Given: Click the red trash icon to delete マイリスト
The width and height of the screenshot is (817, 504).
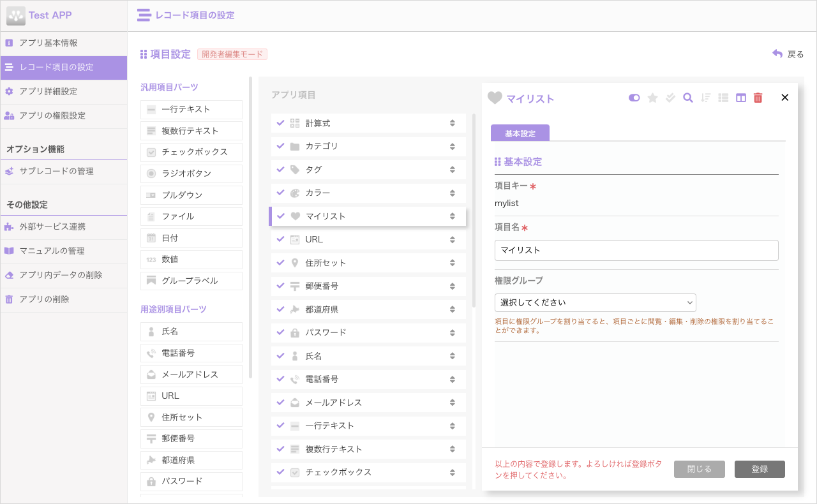Looking at the screenshot, I should click(x=758, y=98).
